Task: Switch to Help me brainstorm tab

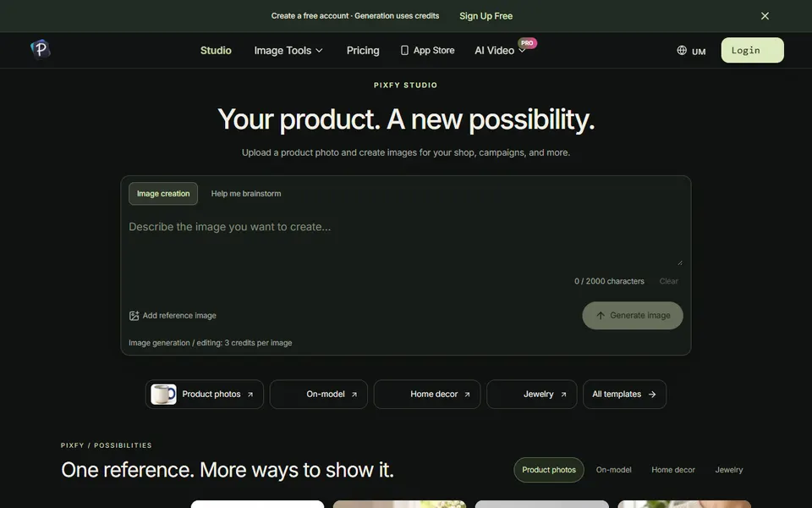Action: click(246, 193)
